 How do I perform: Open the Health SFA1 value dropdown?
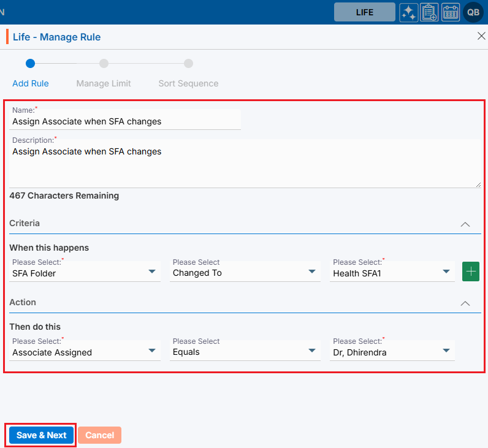pos(392,273)
